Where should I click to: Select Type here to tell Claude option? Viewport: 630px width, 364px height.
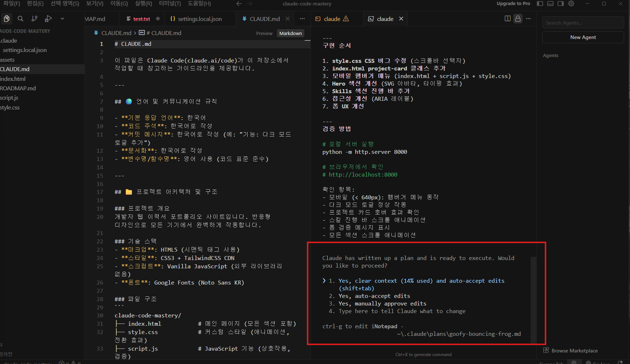pos(402,311)
